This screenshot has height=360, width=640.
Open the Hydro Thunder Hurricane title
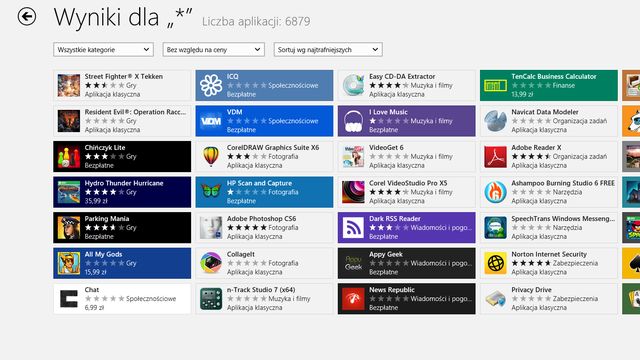(124, 183)
